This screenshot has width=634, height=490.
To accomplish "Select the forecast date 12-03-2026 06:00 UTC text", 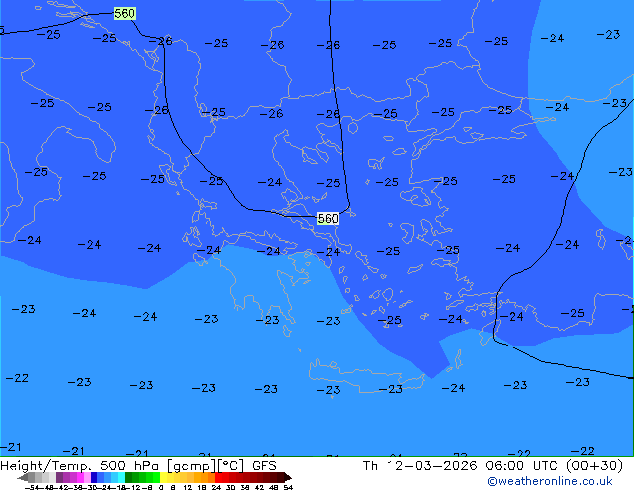I will point(473,466).
